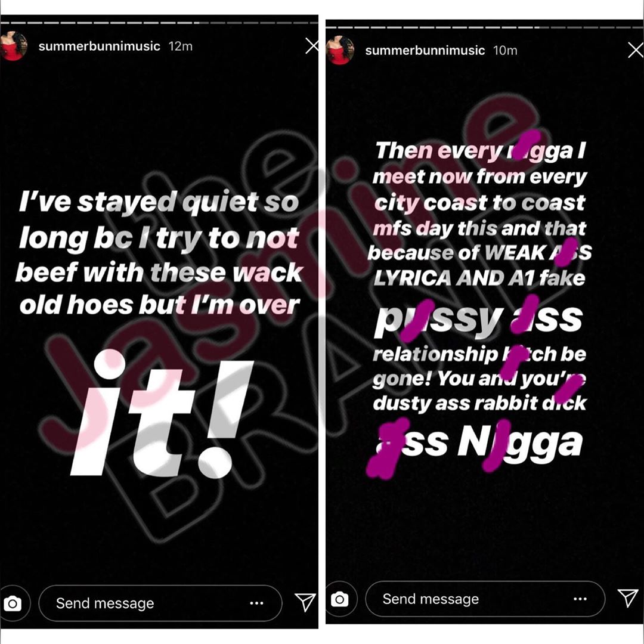Tap the 12m timestamp label

[x=180, y=46]
